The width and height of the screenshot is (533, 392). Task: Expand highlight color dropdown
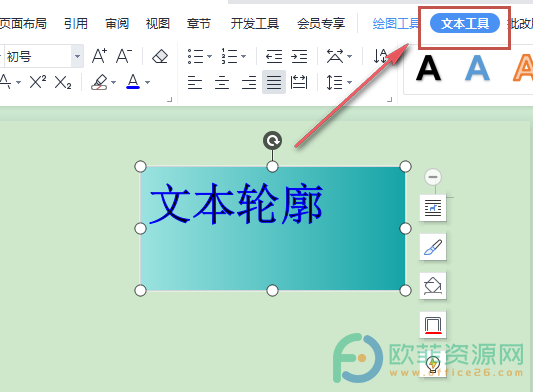pos(114,82)
